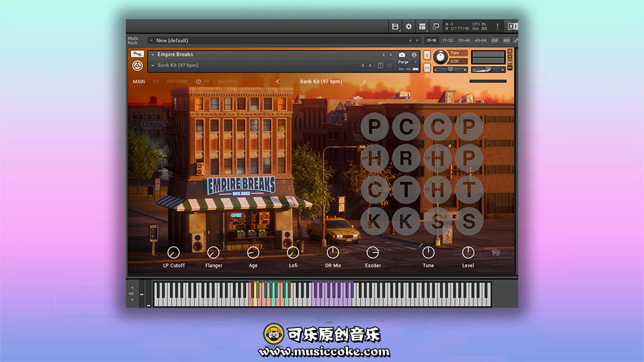Trigger the CL H drum pad
The height and width of the screenshot is (362, 644).
point(438,190)
